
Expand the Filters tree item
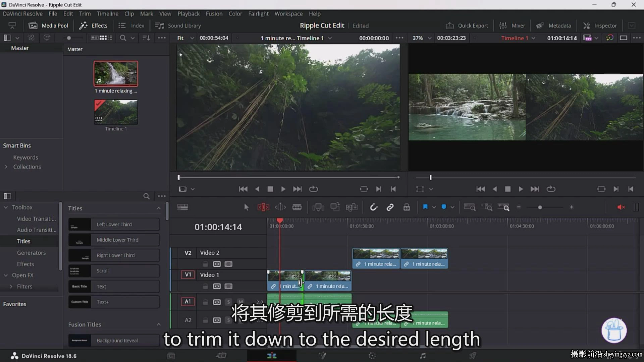11,287
